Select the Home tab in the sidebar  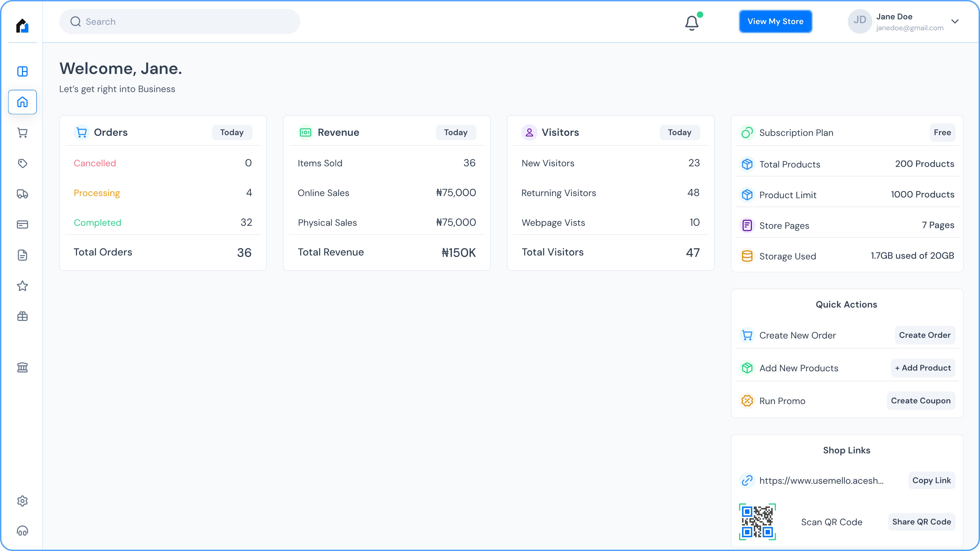click(x=22, y=102)
